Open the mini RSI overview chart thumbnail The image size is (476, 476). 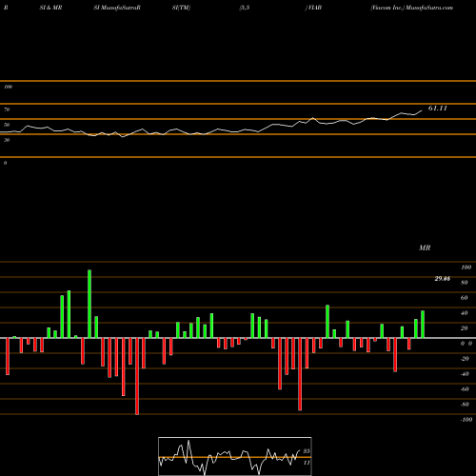pyautogui.click(x=235, y=456)
